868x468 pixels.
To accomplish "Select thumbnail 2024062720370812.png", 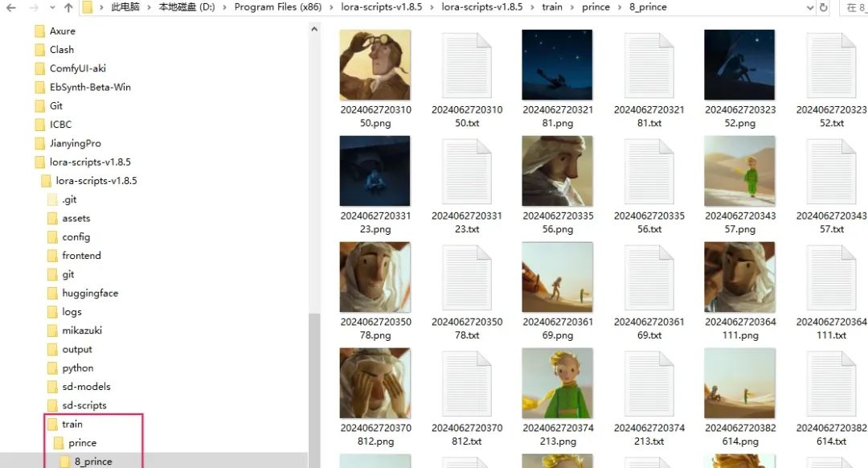I will pyautogui.click(x=375, y=383).
